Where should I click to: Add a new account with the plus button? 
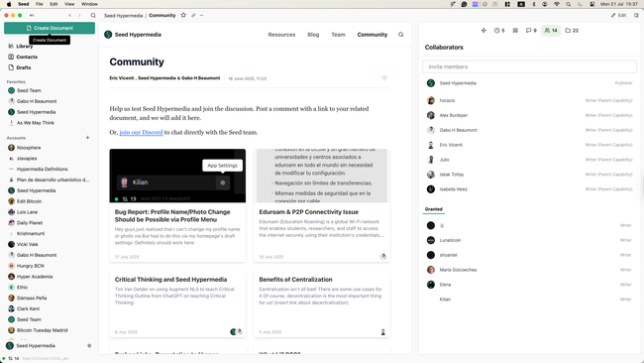tap(87, 138)
